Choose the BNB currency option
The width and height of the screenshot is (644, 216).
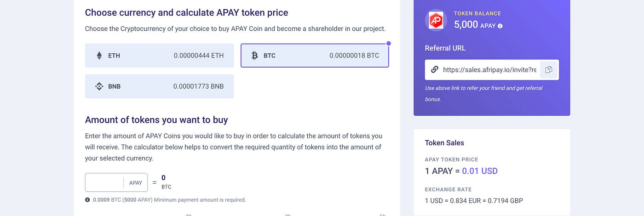tap(159, 86)
